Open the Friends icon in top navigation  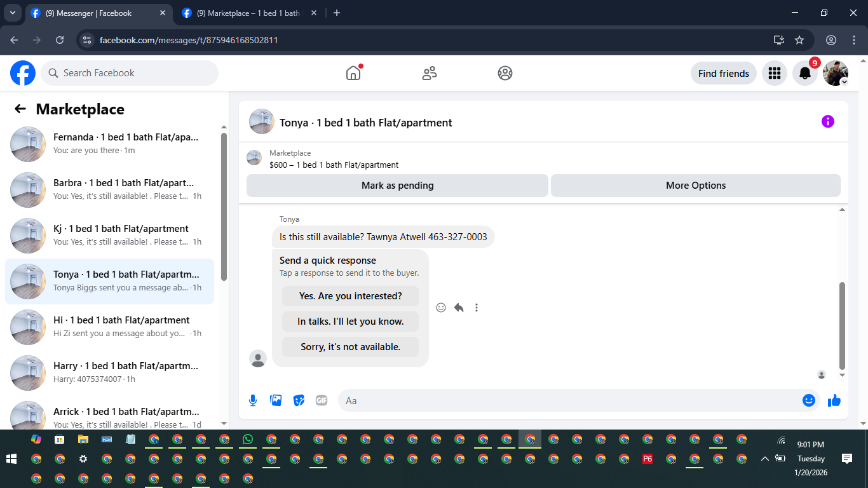click(430, 73)
